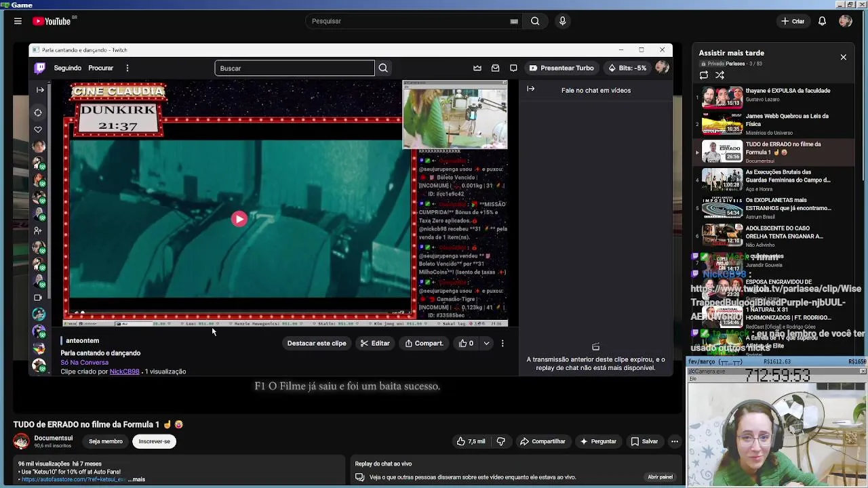Open YouTube notifications bell
868x488 pixels.
[822, 21]
